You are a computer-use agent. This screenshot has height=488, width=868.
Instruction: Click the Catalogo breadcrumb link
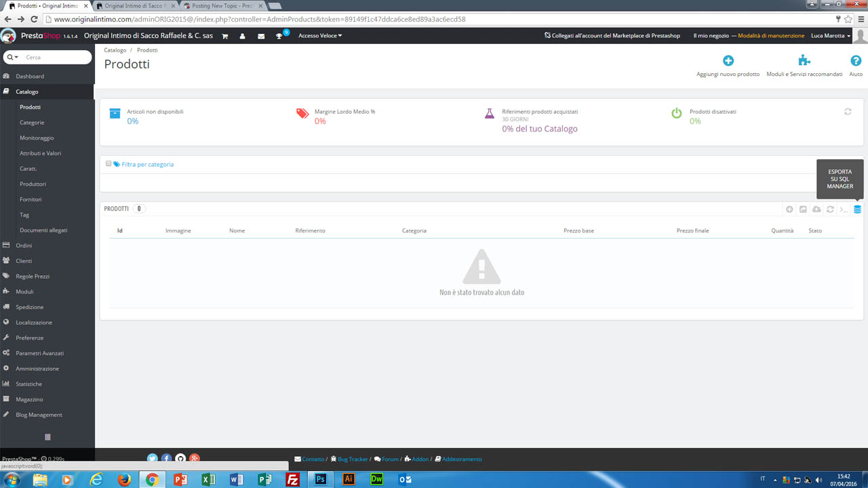point(115,50)
